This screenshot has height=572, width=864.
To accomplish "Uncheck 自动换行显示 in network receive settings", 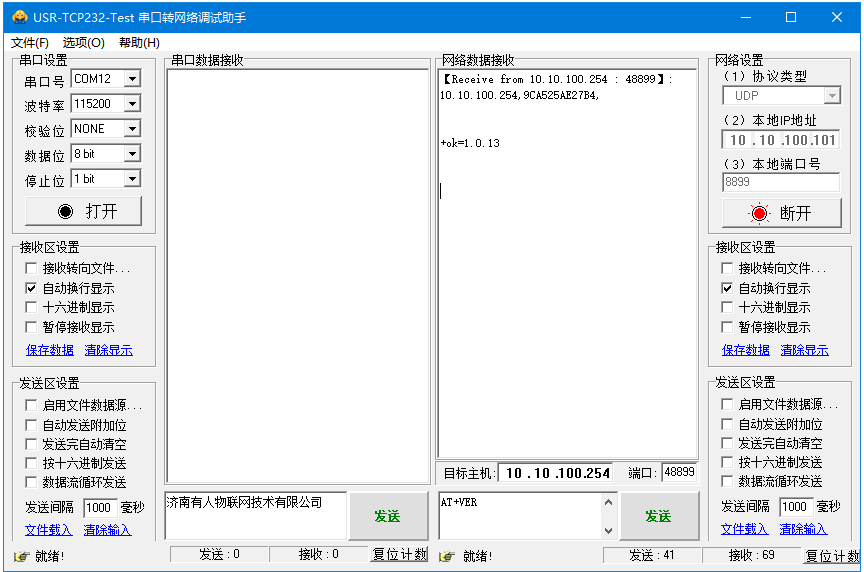I will click(x=728, y=288).
